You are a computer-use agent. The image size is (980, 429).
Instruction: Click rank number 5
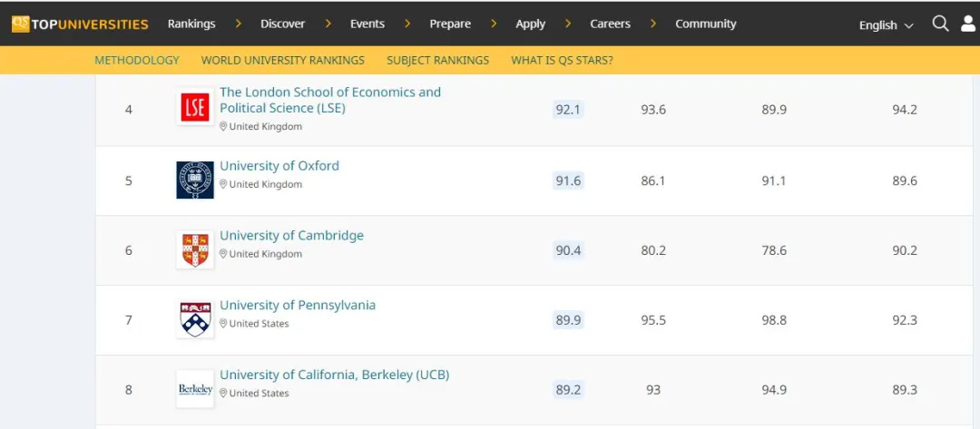tap(129, 180)
